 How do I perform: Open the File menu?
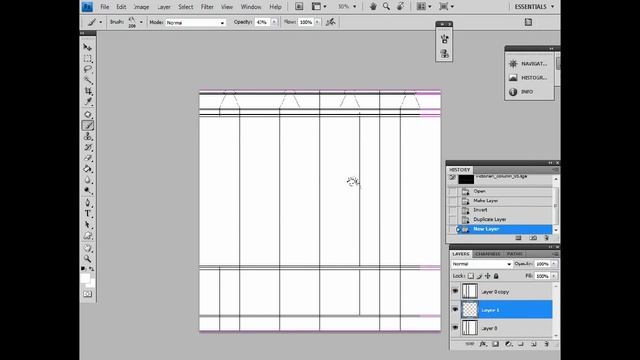point(104,7)
